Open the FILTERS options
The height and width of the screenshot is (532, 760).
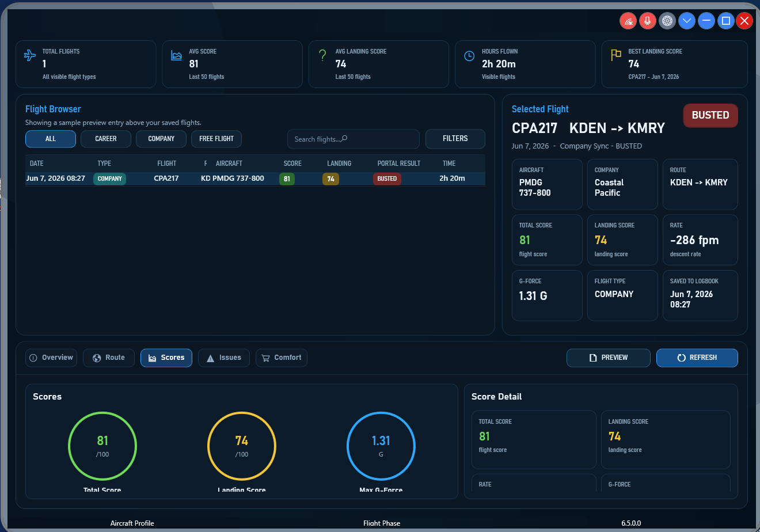point(455,139)
